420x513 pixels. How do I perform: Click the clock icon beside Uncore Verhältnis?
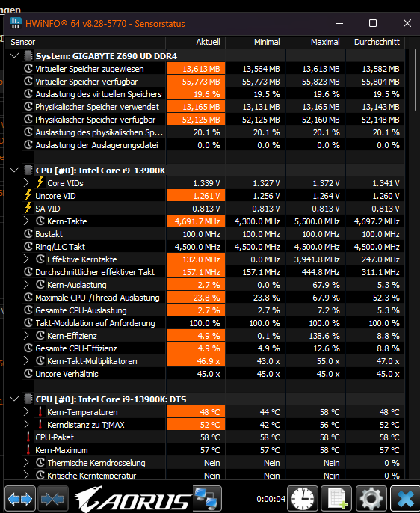28,374
